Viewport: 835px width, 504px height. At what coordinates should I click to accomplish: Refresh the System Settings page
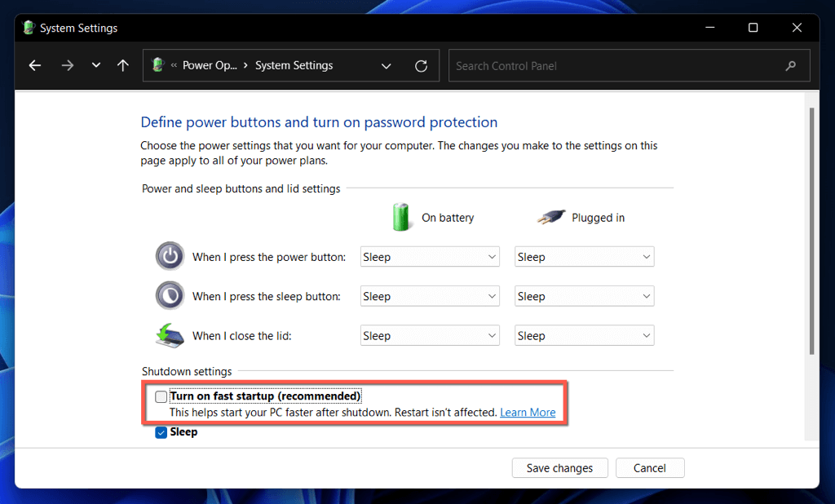tap(421, 66)
